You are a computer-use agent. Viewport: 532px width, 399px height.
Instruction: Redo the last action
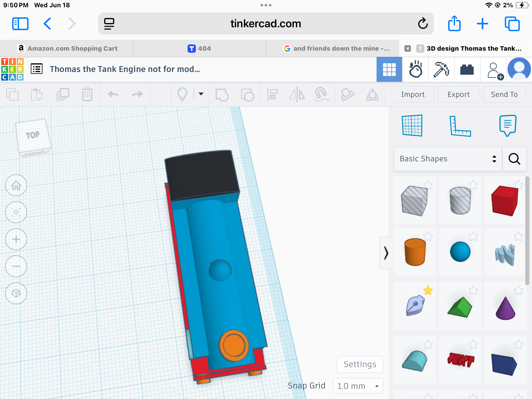137,94
